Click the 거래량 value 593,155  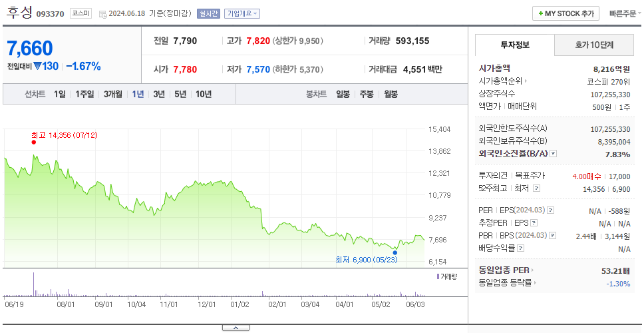pos(412,41)
